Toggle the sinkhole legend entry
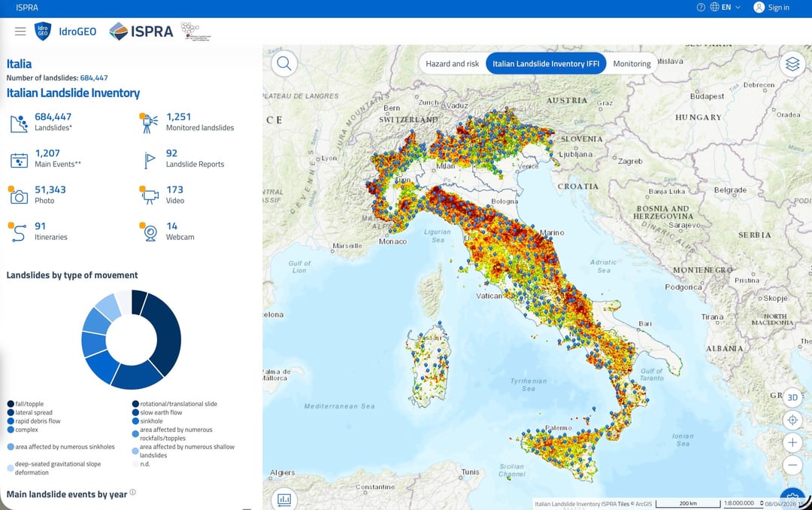The height and width of the screenshot is (510, 812). click(151, 421)
